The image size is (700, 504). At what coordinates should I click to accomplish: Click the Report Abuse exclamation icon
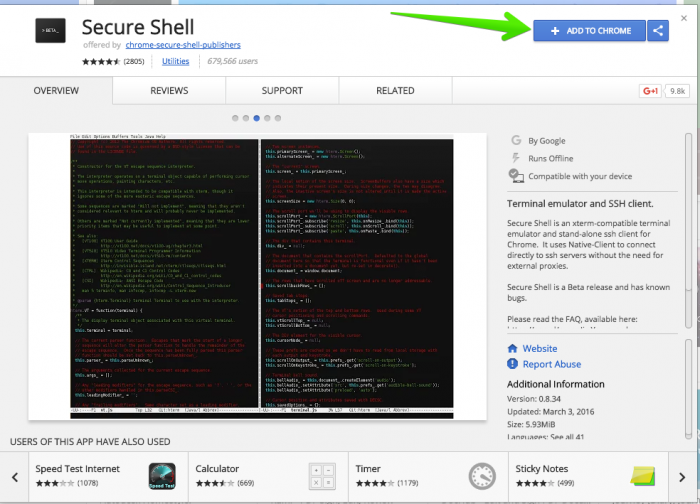pos(512,364)
